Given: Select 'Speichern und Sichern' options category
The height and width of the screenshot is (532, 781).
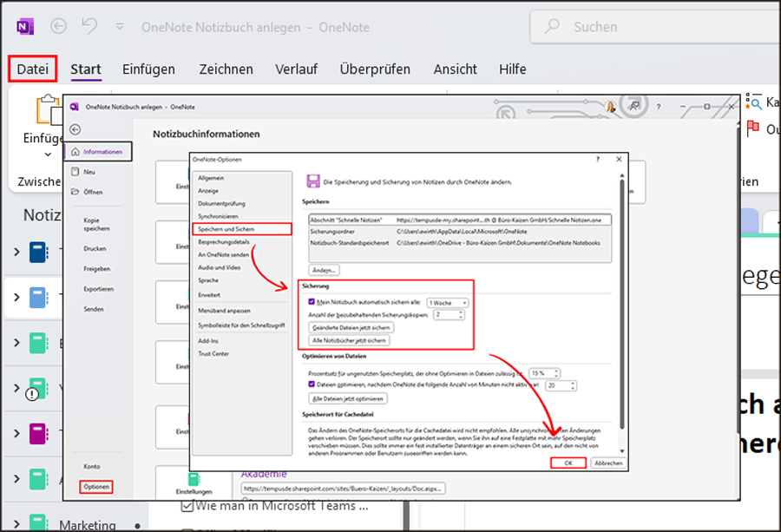Looking at the screenshot, I should point(242,229).
